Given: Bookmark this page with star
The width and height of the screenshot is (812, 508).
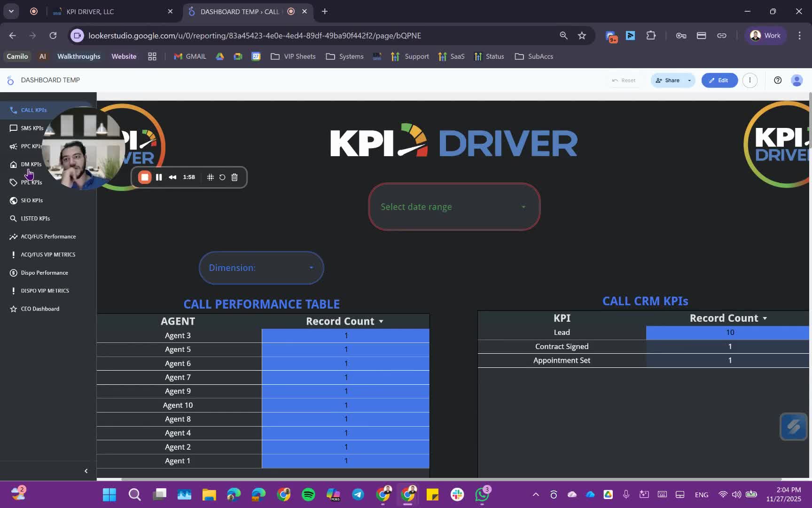Looking at the screenshot, I should click(x=582, y=36).
